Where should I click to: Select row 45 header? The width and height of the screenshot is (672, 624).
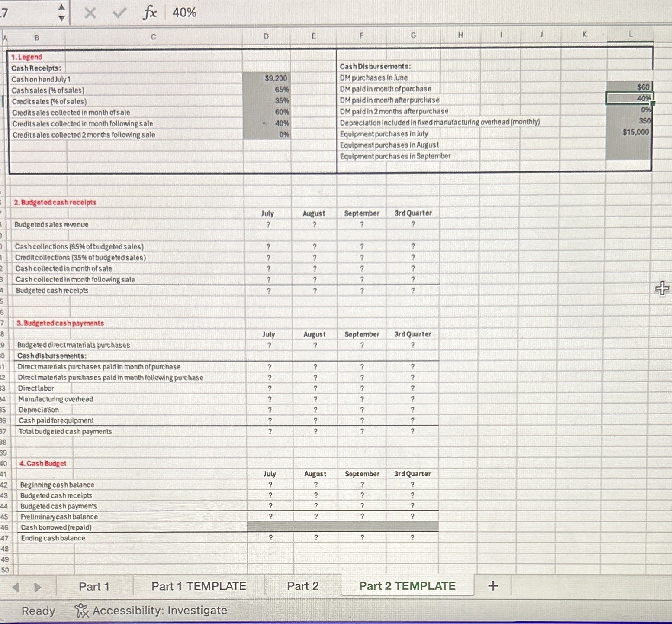point(4,517)
